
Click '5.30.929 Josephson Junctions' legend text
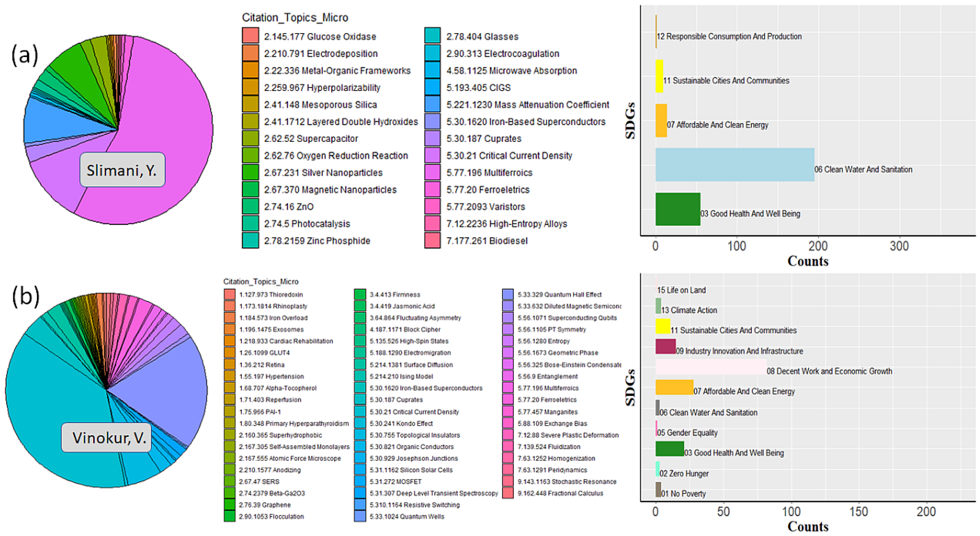tap(414, 458)
